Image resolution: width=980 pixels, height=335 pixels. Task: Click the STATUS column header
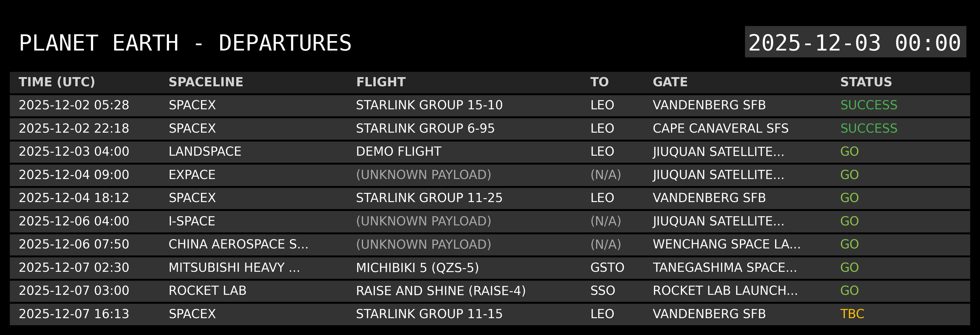[866, 82]
